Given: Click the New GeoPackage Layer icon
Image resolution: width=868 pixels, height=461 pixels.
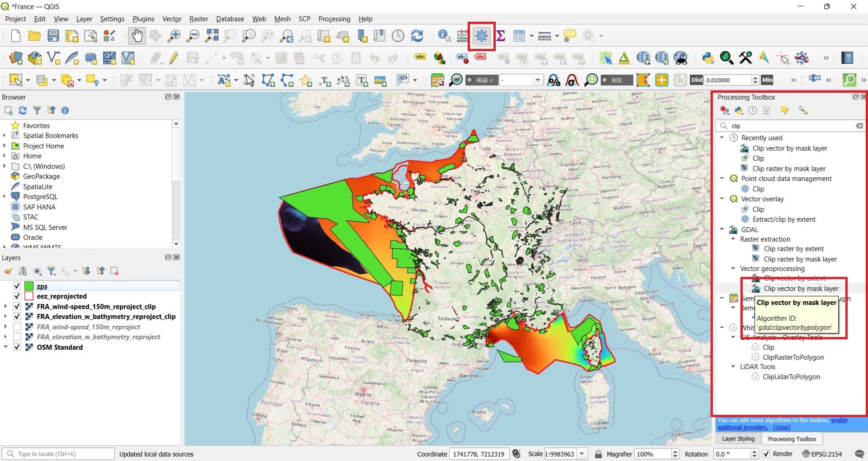Looking at the screenshot, I should coord(34,58).
